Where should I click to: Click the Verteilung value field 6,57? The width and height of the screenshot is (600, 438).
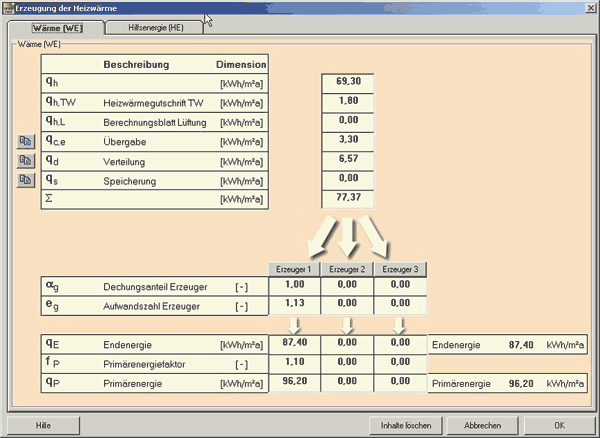pos(348,160)
